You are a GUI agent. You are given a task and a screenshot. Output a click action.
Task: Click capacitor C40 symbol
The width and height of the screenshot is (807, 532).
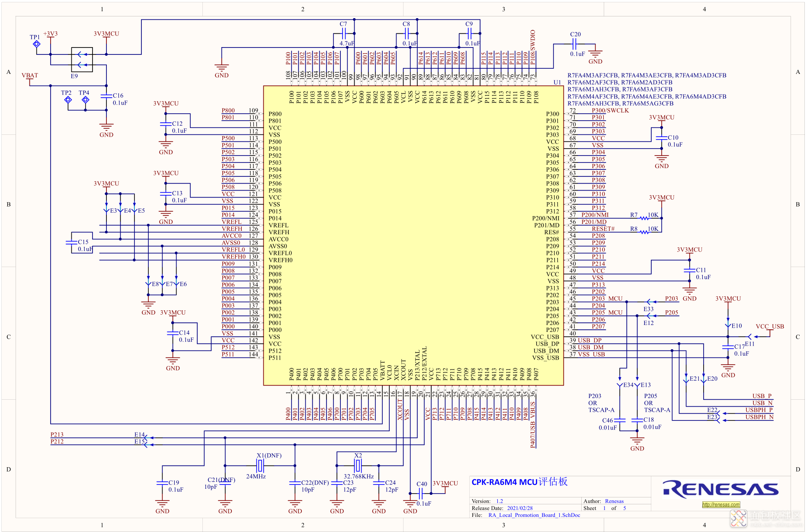pos(421,494)
